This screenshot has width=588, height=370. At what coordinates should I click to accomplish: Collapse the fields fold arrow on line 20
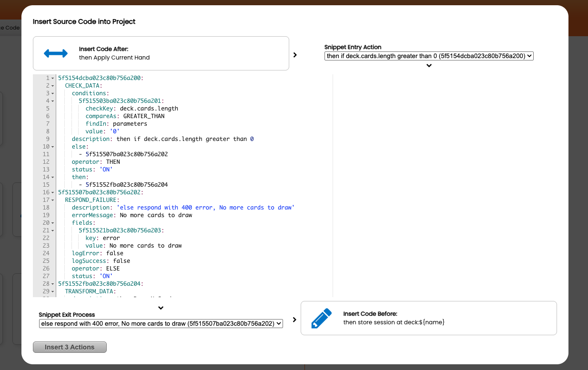pyautogui.click(x=53, y=223)
